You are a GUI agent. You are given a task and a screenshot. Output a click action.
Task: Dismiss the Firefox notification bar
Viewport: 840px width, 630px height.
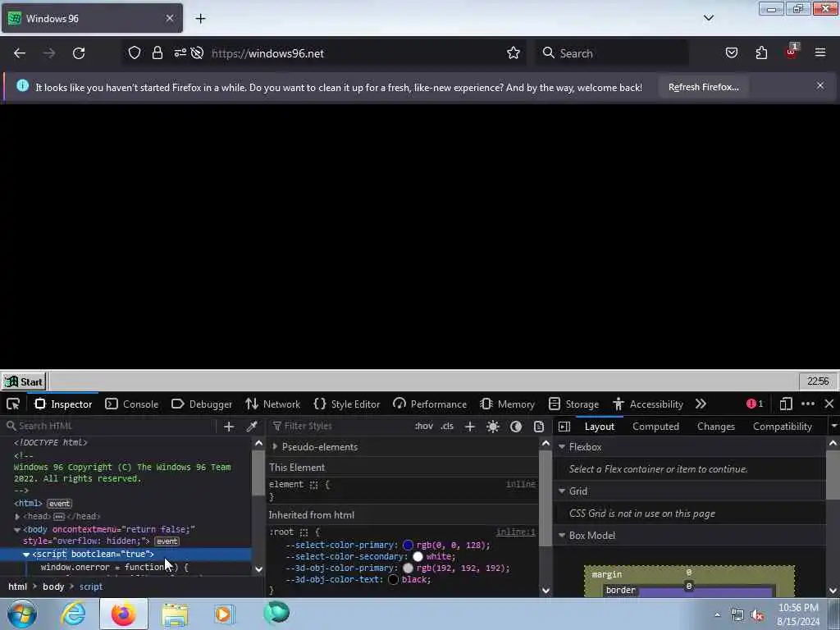click(x=820, y=85)
